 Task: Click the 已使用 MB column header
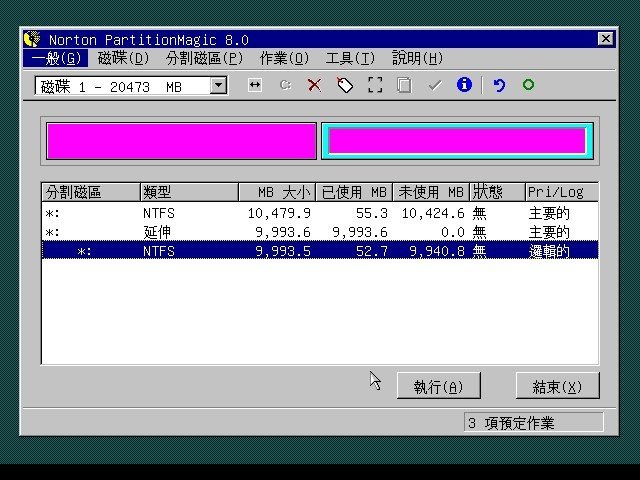354,192
